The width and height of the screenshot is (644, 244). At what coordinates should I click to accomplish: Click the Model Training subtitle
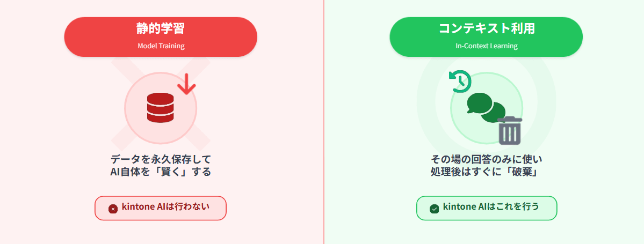pyautogui.click(x=161, y=46)
